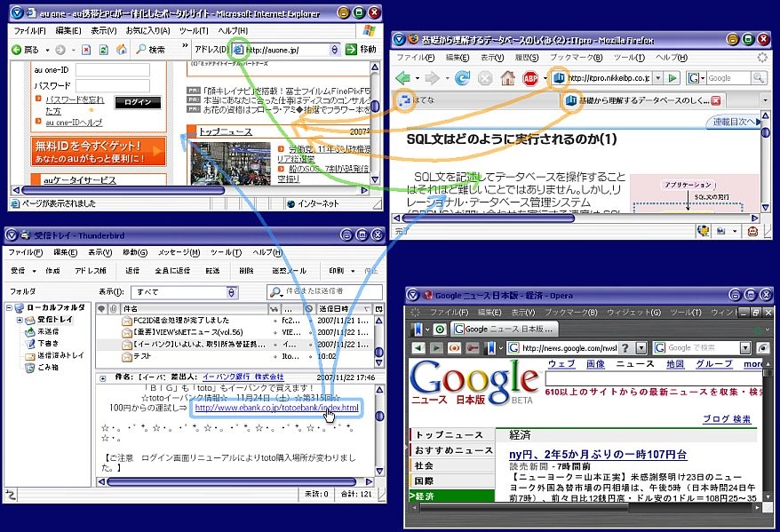Image resolution: width=780 pixels, height=532 pixels.
Task: Open the Firefox URL bar dropdown arrow
Action: (657, 78)
